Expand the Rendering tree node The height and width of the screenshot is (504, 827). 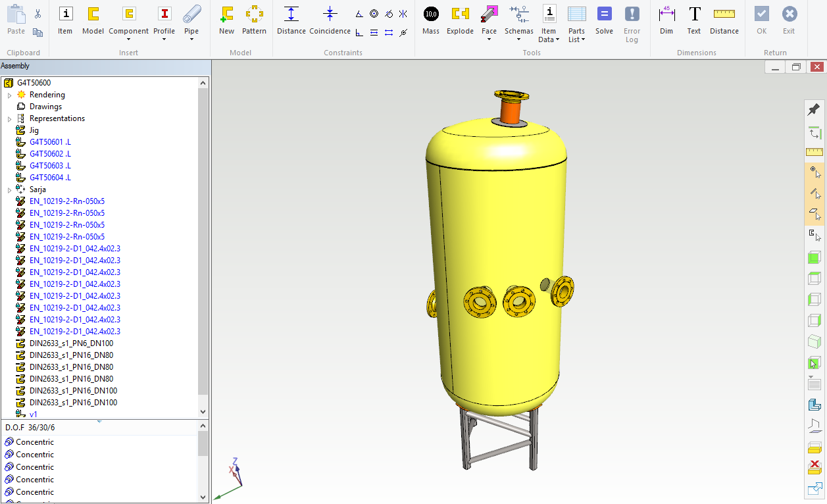pyautogui.click(x=9, y=95)
